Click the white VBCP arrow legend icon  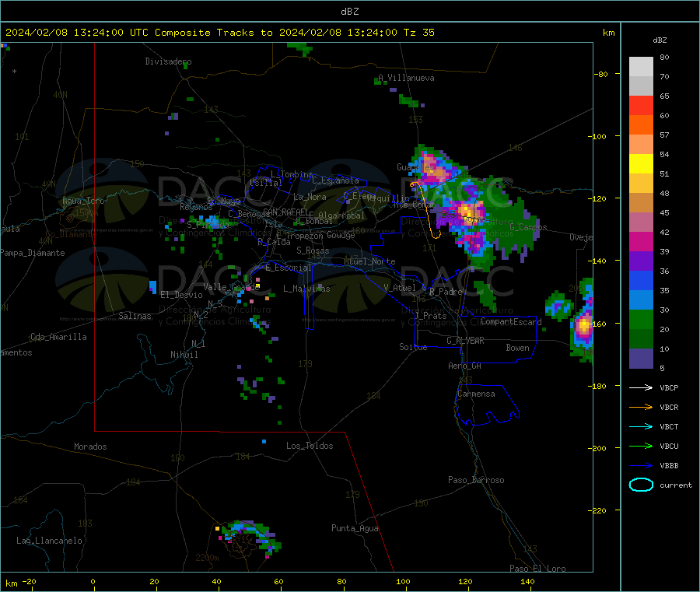click(x=641, y=387)
